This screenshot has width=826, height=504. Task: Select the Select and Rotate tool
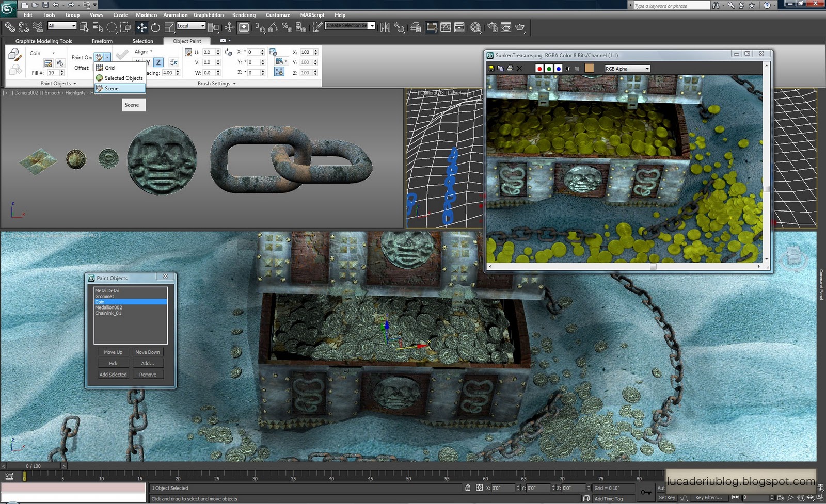click(x=155, y=28)
